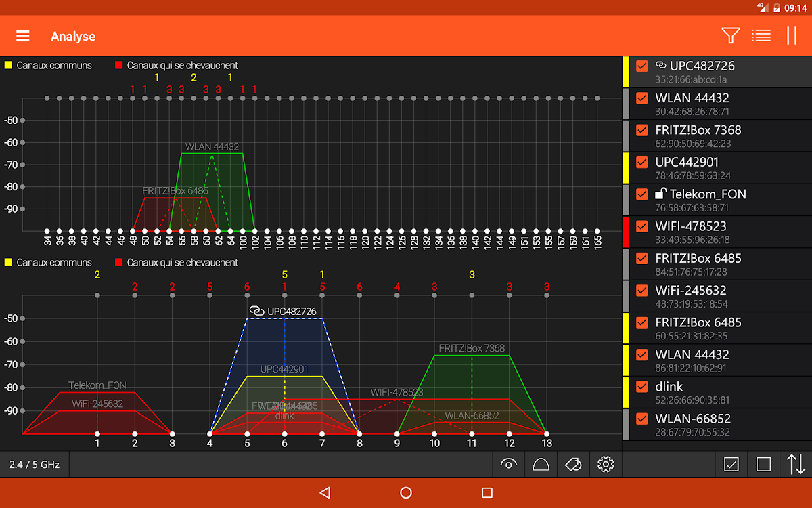The image size is (812, 508).
Task: Tap the deselect all square icon
Action: point(763,465)
